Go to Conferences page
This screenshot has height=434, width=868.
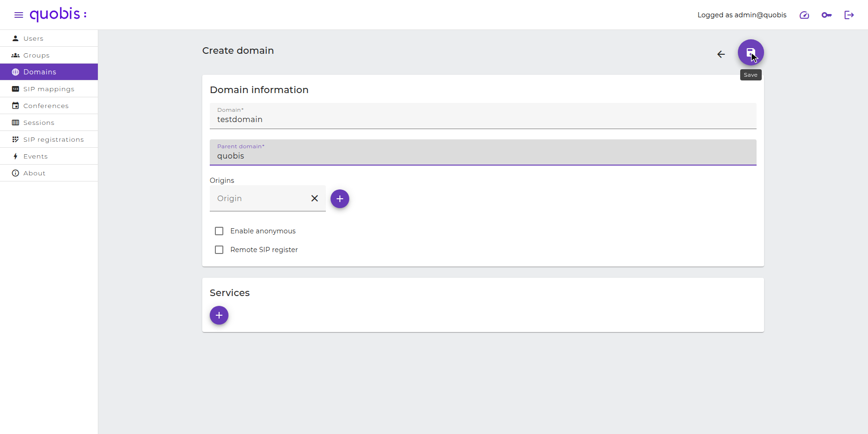click(x=49, y=106)
